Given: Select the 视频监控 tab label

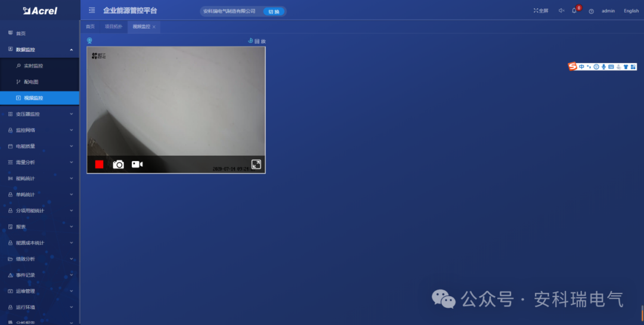Looking at the screenshot, I should coord(141,27).
